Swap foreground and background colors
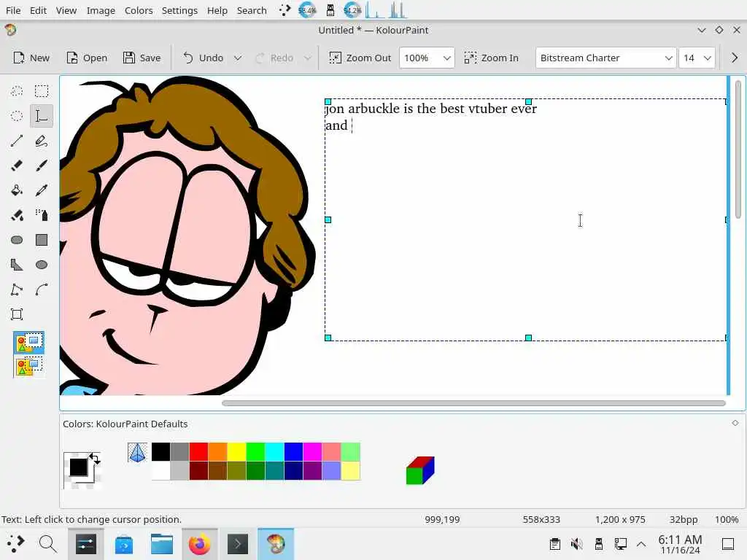747x560 pixels. click(95, 459)
